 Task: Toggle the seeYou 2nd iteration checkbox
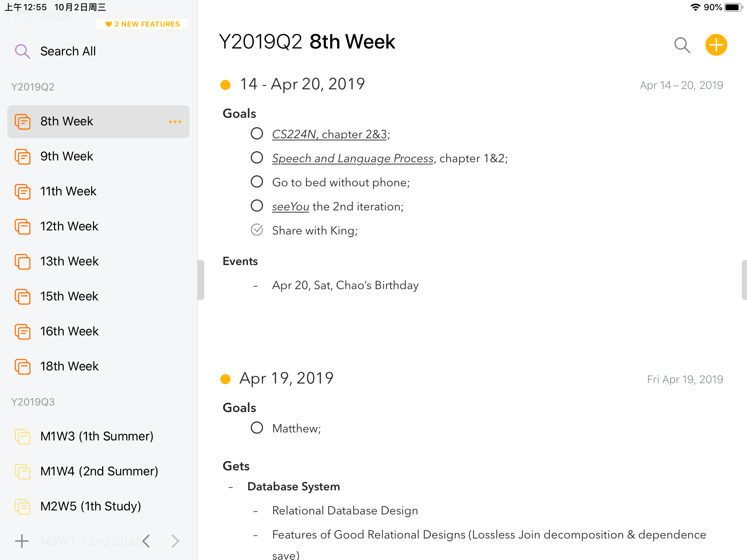257,206
